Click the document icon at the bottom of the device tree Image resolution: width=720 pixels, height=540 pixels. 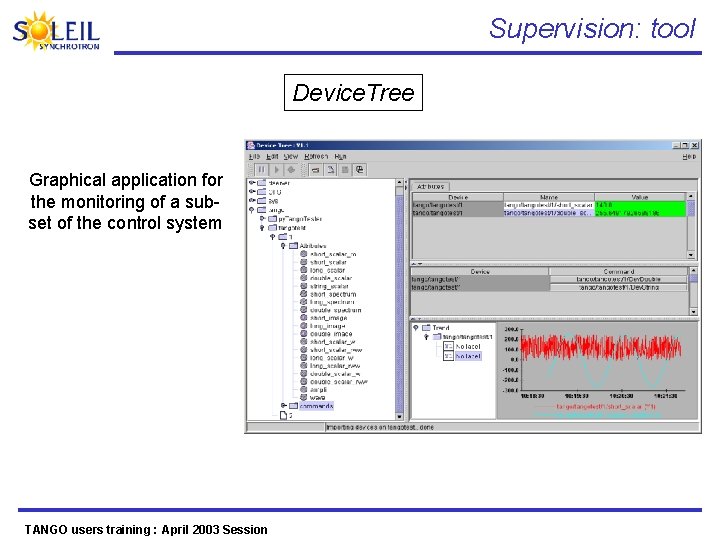[x=283, y=415]
